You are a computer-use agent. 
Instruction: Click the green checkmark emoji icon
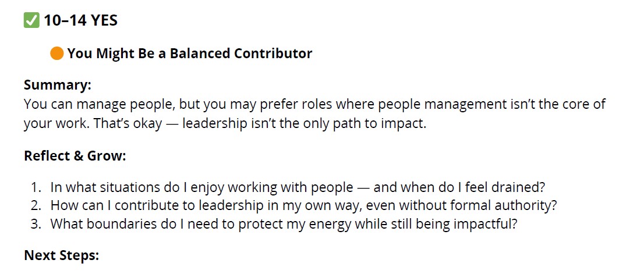click(31, 20)
